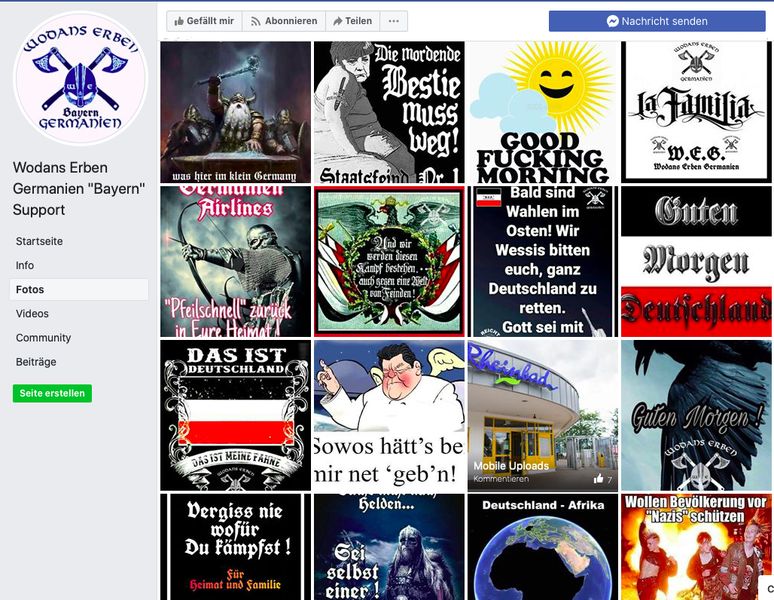Open the three-dots more options menu
774x600 pixels.
(x=394, y=21)
